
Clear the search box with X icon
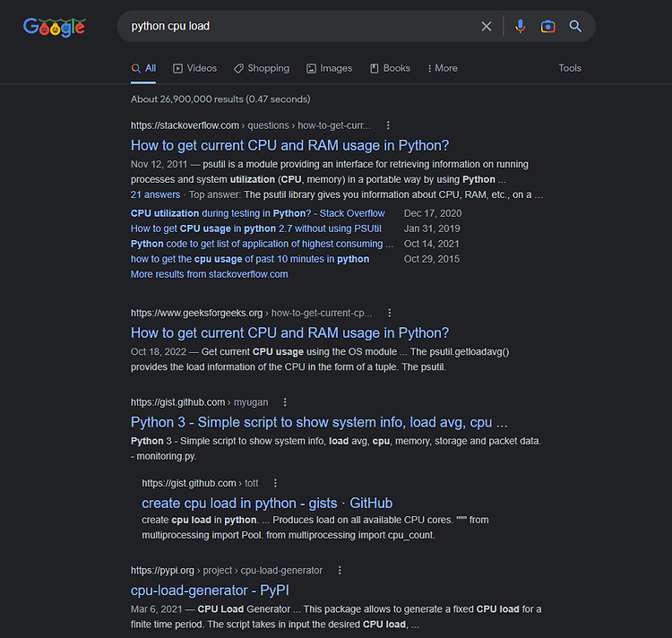[486, 27]
